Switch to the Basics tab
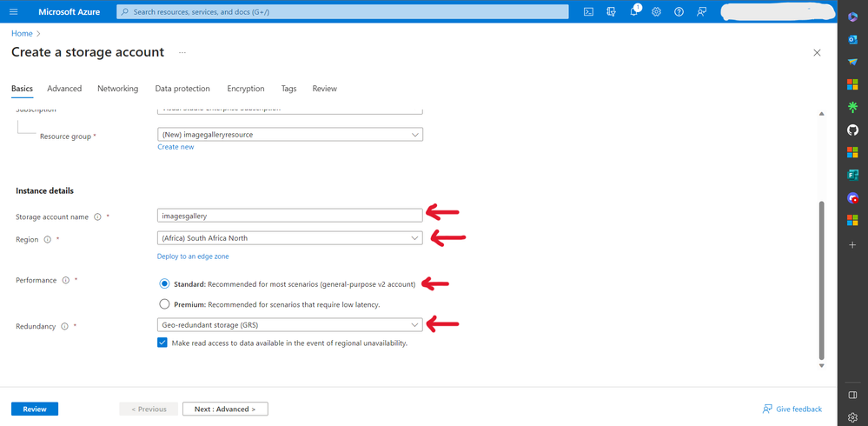This screenshot has width=868, height=426. (22, 89)
